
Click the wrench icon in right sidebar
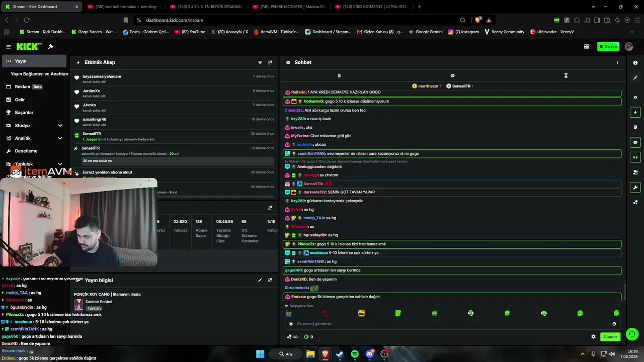pos(635,188)
